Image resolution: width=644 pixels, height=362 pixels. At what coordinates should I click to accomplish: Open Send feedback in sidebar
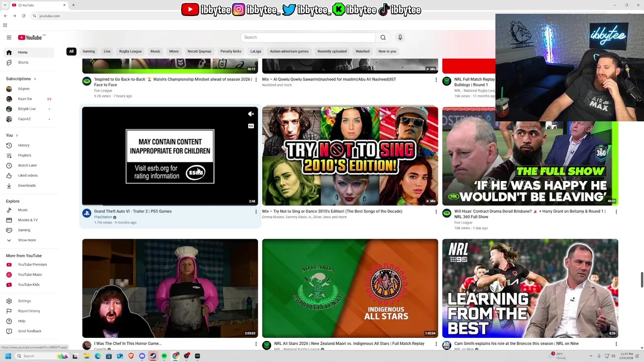click(x=28, y=331)
